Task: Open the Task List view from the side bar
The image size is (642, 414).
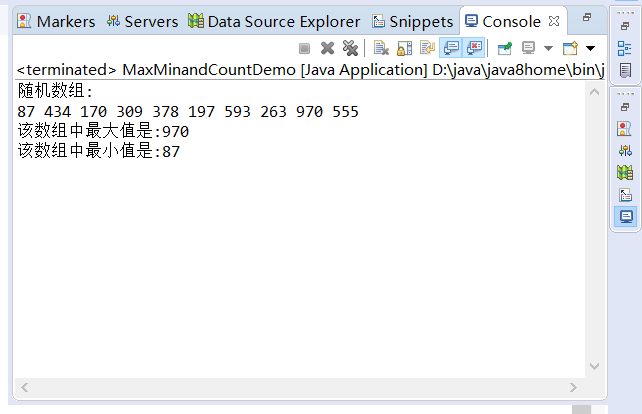Action: click(x=625, y=70)
